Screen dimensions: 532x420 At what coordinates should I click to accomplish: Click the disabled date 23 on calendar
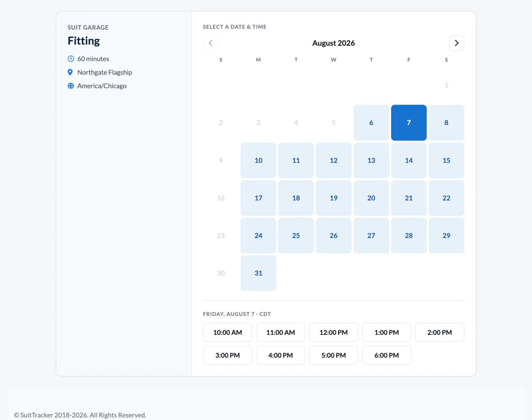pos(221,236)
